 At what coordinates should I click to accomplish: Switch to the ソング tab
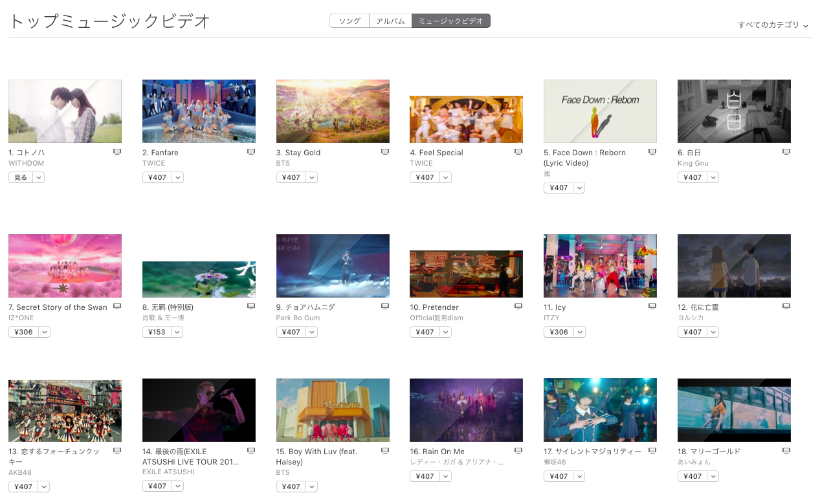click(x=348, y=20)
